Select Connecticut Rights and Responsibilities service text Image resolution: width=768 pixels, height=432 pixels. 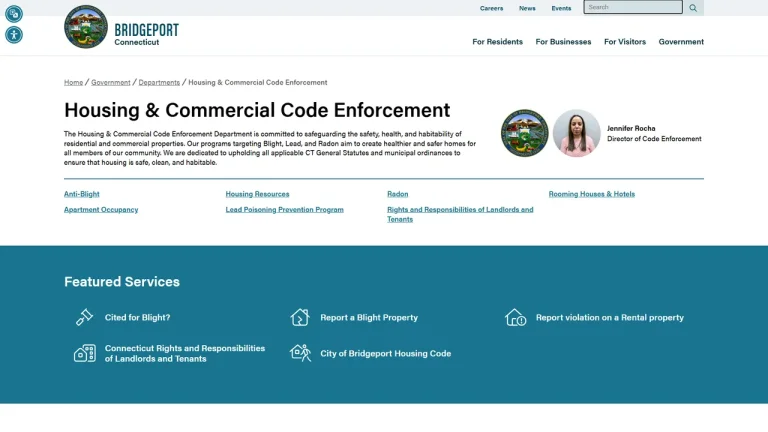[x=185, y=353]
